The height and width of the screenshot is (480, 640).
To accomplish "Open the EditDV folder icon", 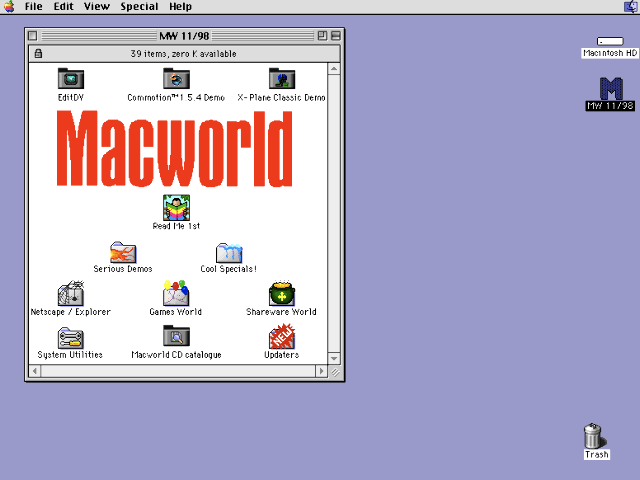I will (71, 78).
